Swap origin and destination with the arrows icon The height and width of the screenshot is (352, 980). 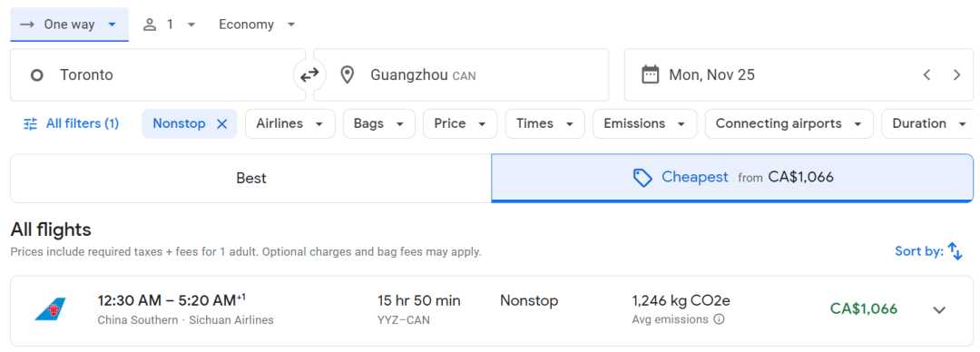tap(309, 75)
